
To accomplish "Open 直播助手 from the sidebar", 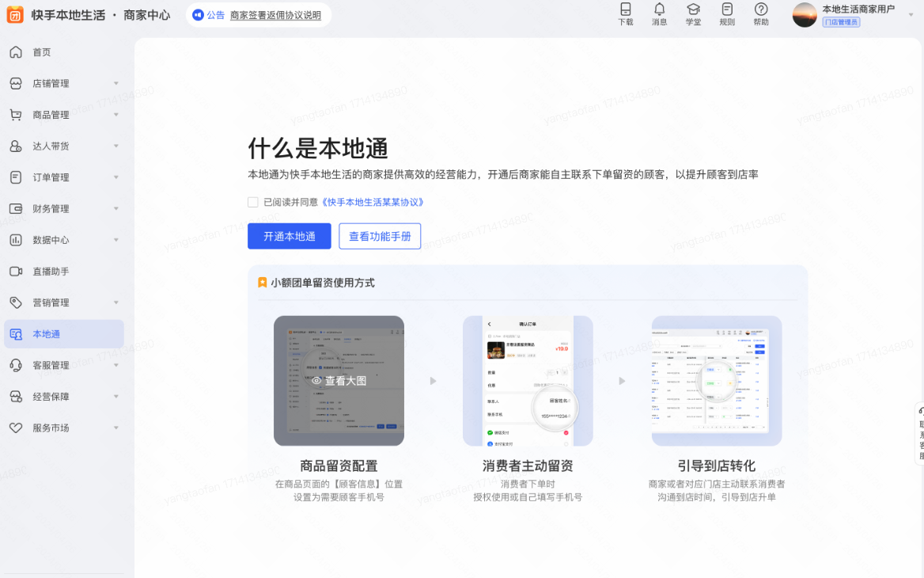I will (x=52, y=271).
